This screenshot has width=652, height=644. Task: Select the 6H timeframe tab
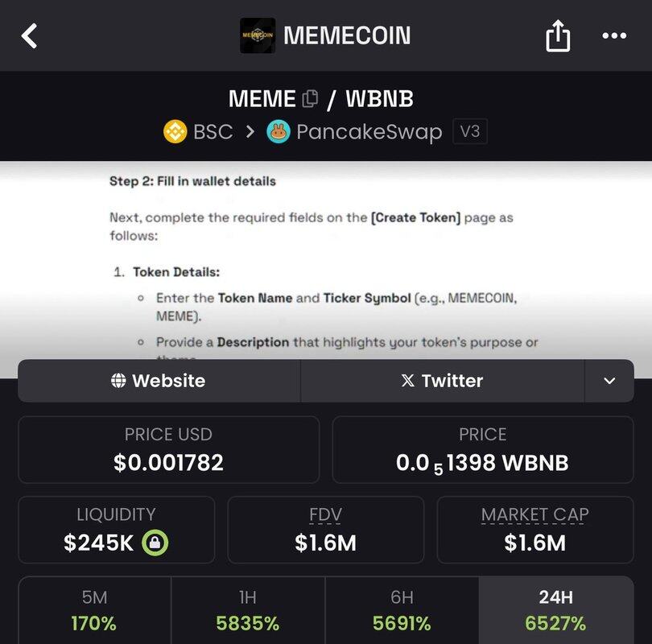click(x=402, y=610)
